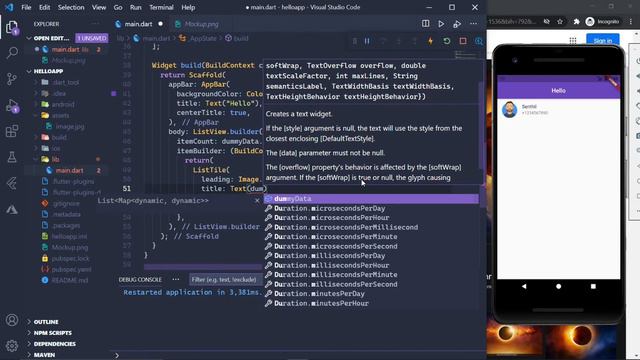Open the Testing flask icon
Screen dimensions: 640x360
(12, 157)
